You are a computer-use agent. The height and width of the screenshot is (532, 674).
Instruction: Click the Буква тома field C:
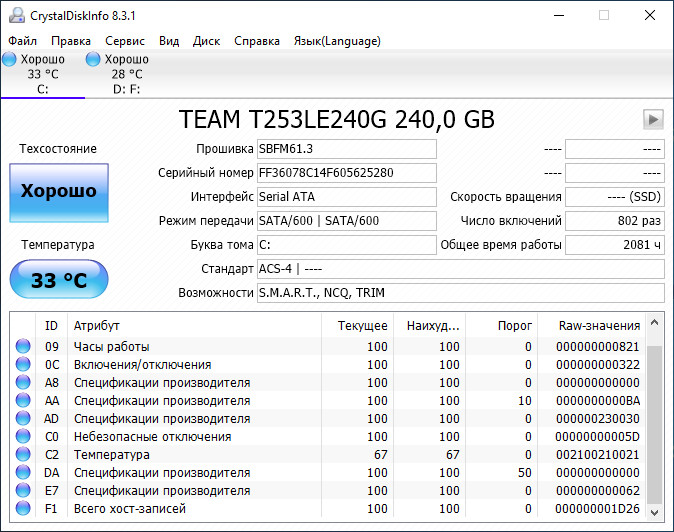click(347, 245)
